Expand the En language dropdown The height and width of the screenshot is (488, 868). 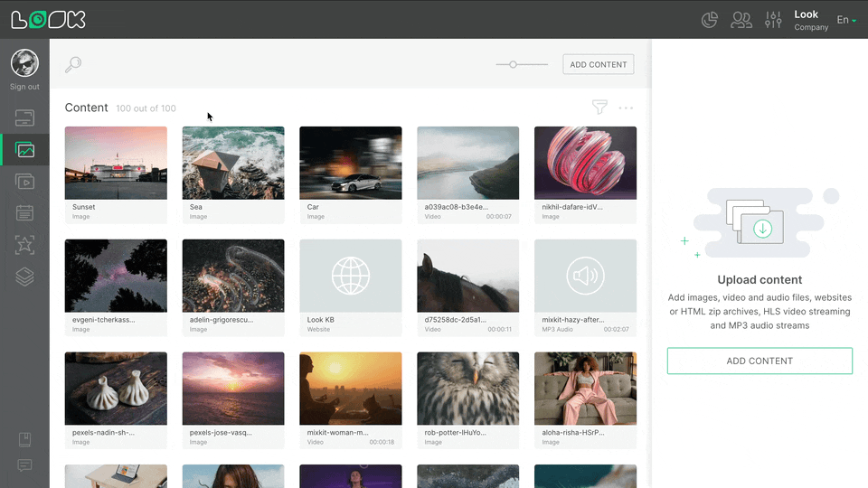[846, 20]
